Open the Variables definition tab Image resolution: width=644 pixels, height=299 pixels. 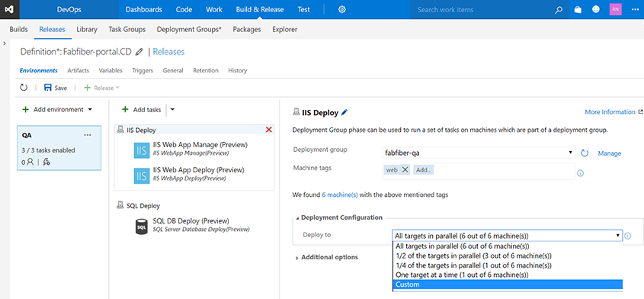[111, 70]
